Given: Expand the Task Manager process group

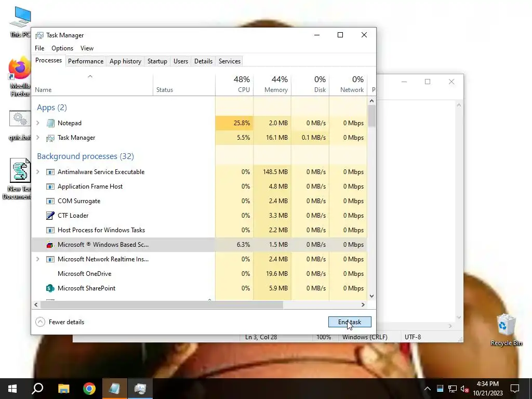Looking at the screenshot, I should click(x=38, y=138).
